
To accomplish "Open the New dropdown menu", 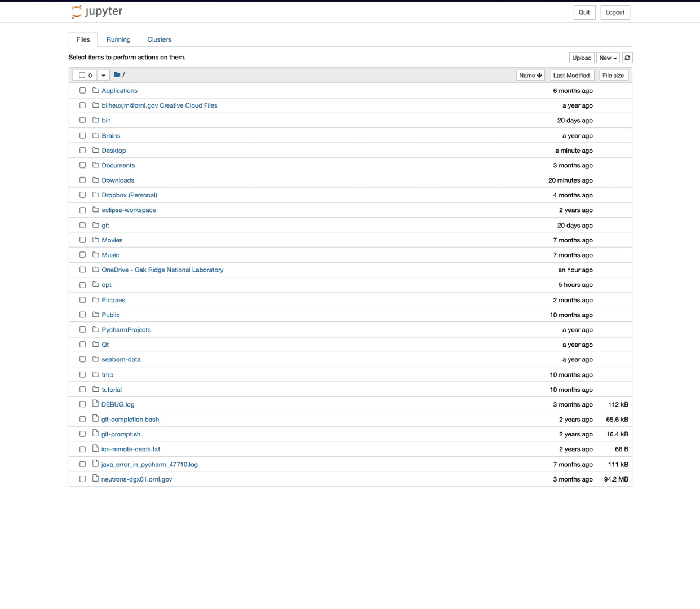I will [608, 58].
